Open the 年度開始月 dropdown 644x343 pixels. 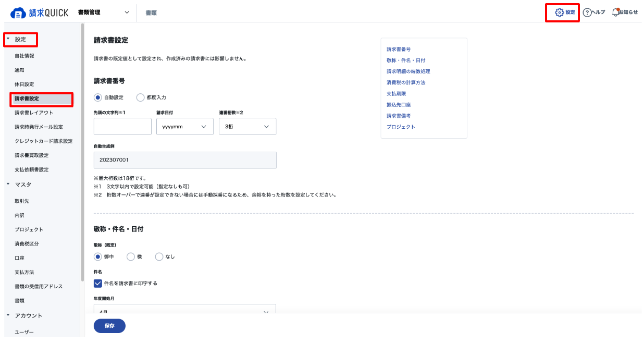pos(184,309)
